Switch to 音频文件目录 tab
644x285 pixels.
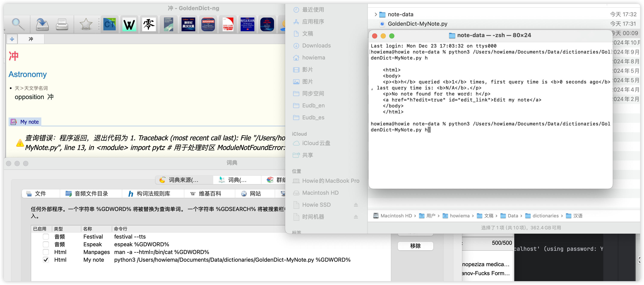pyautogui.click(x=91, y=194)
